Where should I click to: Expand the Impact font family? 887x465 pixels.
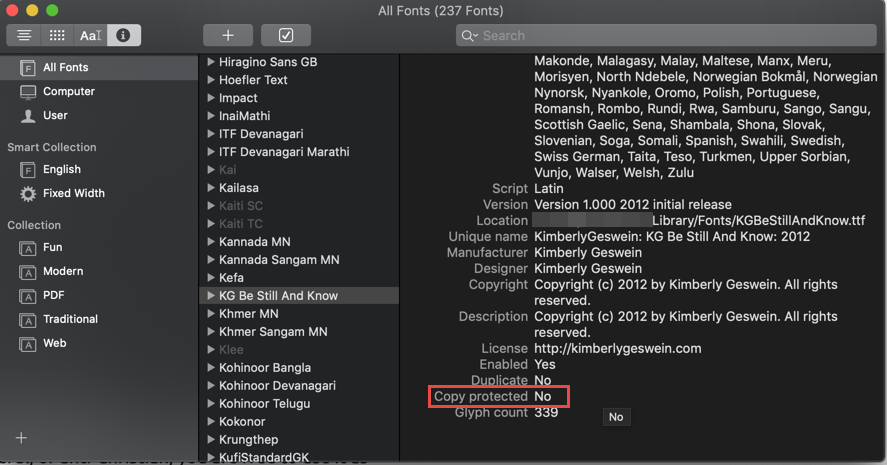[211, 98]
